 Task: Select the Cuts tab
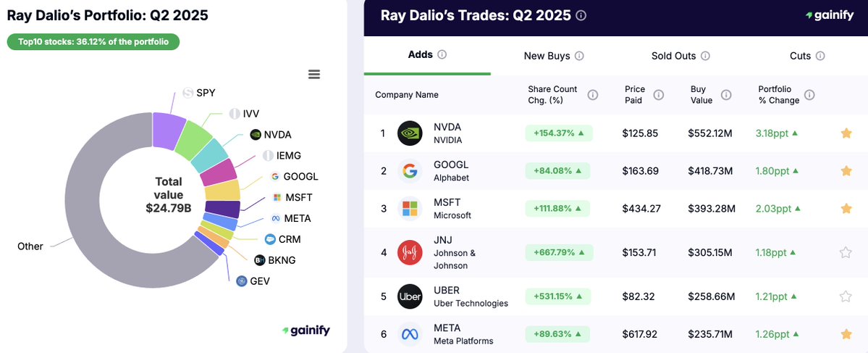(806, 55)
